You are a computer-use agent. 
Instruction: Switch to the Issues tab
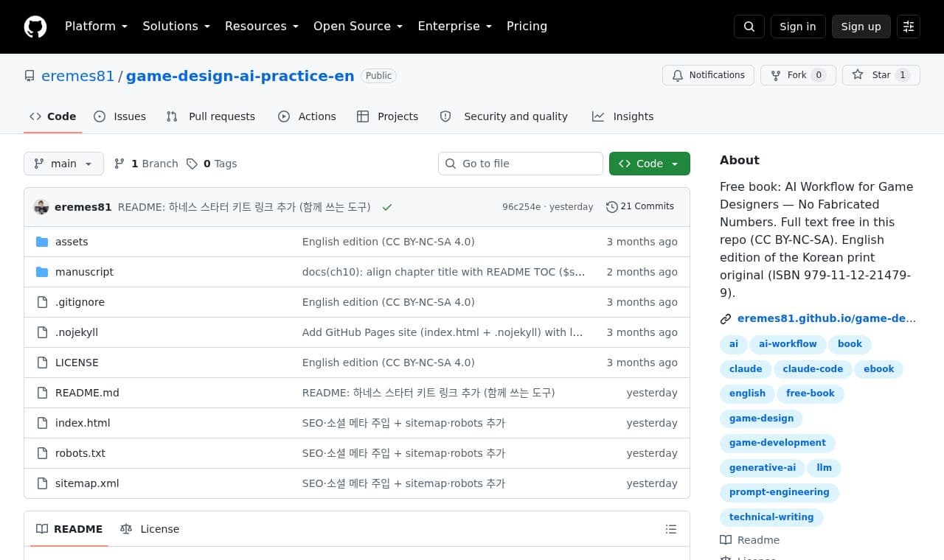119,116
